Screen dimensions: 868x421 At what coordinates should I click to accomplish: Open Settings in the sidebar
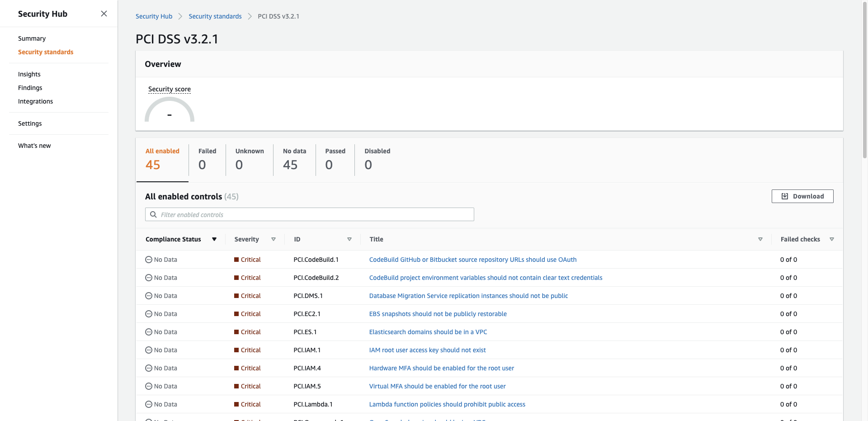click(30, 123)
